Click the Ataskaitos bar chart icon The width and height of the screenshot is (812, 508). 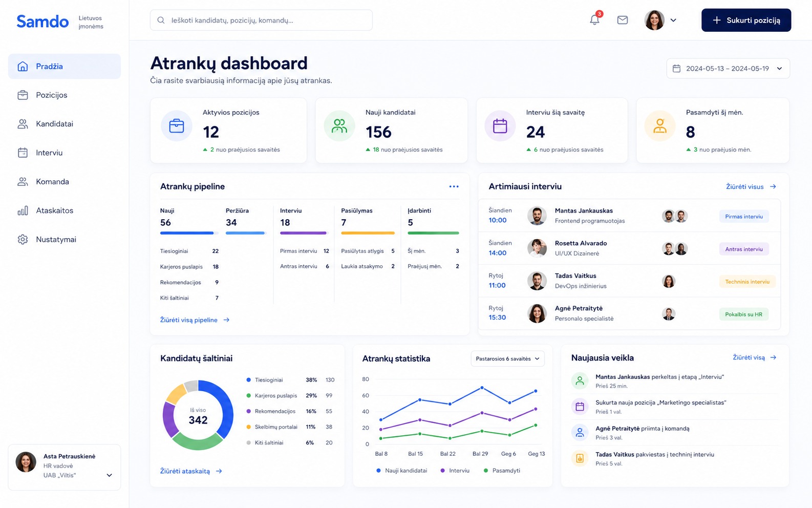pos(23,210)
